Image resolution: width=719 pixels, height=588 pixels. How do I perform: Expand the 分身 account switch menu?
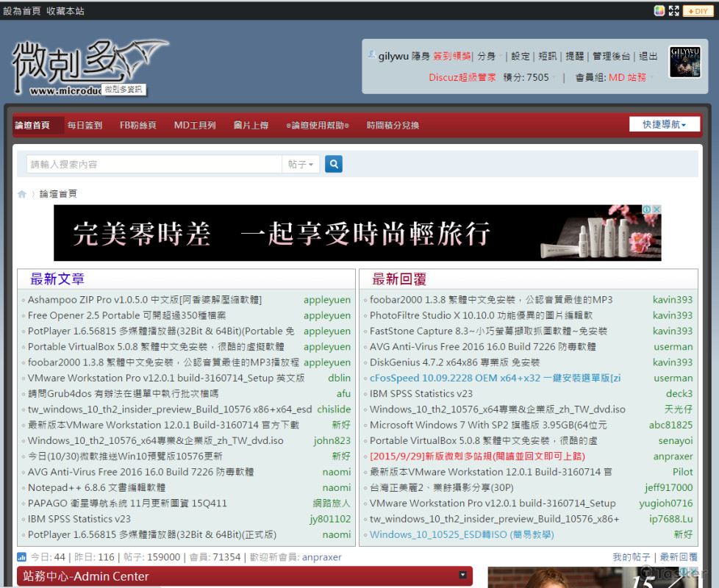point(490,56)
